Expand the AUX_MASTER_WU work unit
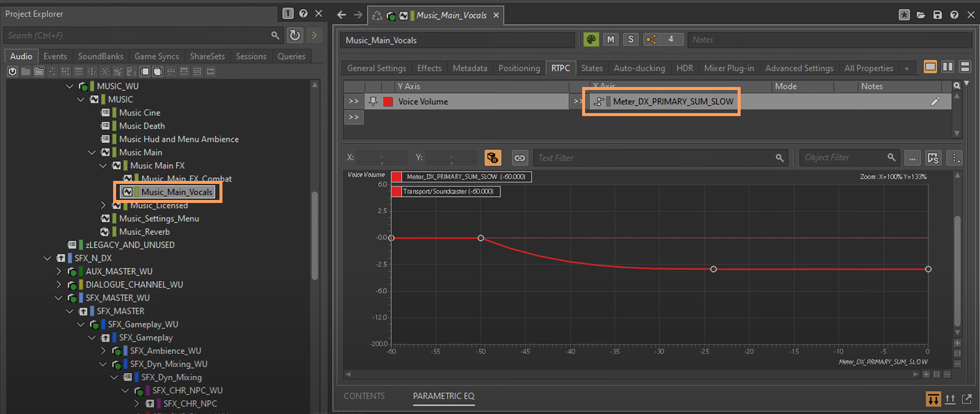This screenshot has height=414, width=980. (58, 271)
